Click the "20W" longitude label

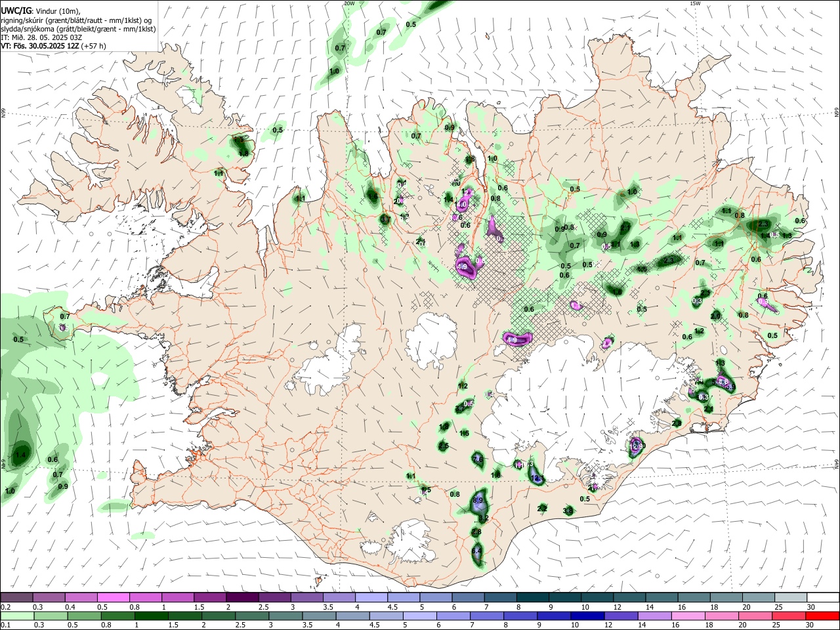349,3
